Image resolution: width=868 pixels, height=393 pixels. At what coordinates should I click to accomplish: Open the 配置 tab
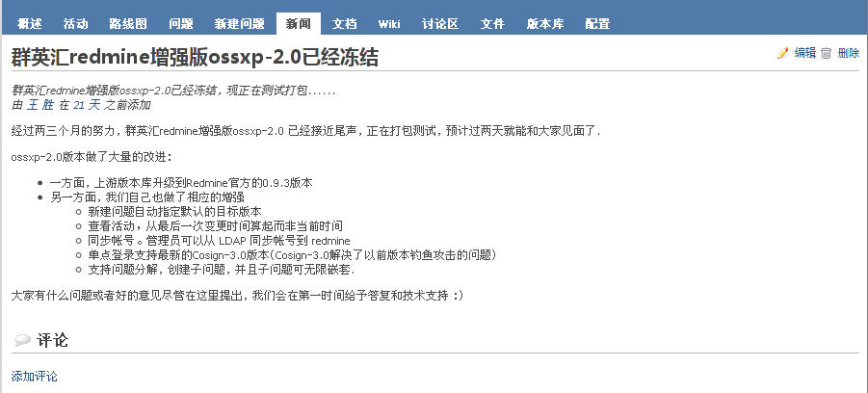pos(597,24)
